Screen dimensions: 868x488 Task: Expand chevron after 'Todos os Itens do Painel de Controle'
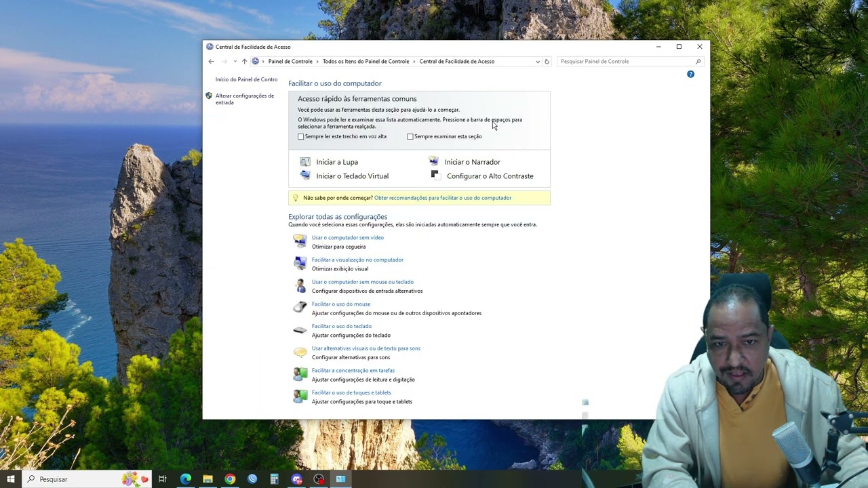[414, 62]
